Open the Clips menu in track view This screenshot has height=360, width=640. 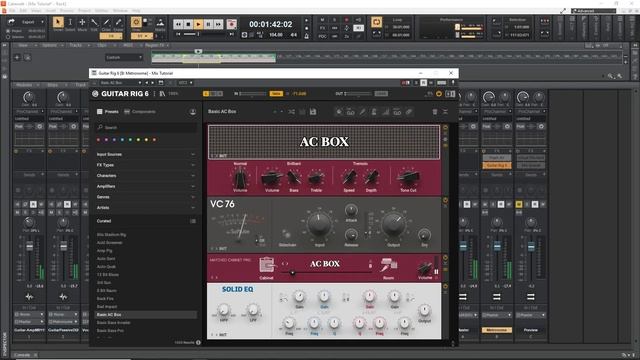tap(102, 45)
